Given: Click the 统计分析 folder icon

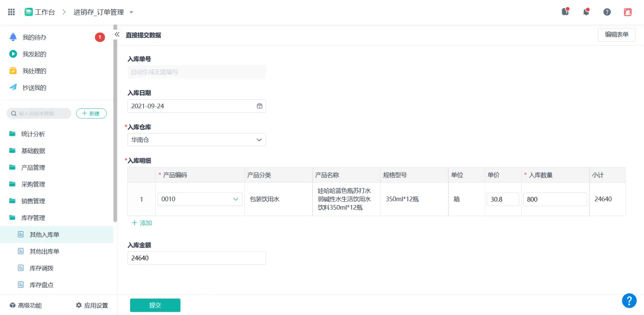Looking at the screenshot, I should (x=13, y=134).
